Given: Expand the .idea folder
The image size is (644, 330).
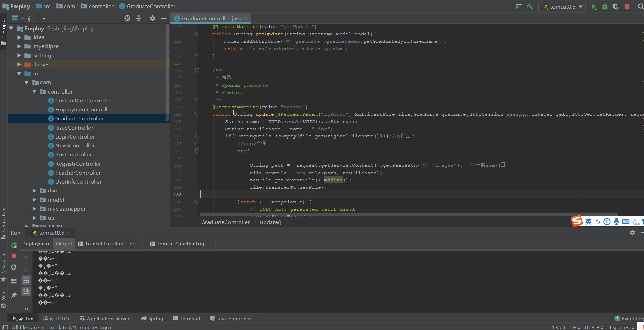Looking at the screenshot, I should click(19, 37).
